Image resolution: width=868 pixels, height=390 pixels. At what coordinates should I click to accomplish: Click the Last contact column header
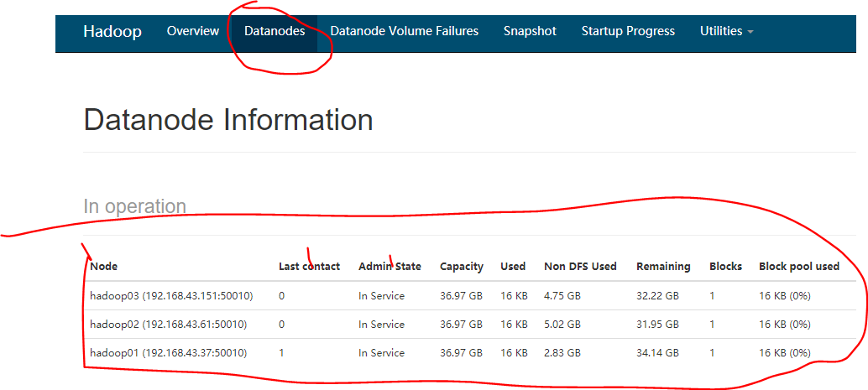pyautogui.click(x=309, y=266)
